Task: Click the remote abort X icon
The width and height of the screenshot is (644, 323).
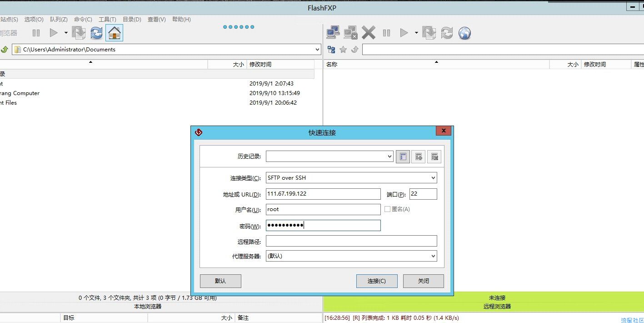Action: click(369, 33)
